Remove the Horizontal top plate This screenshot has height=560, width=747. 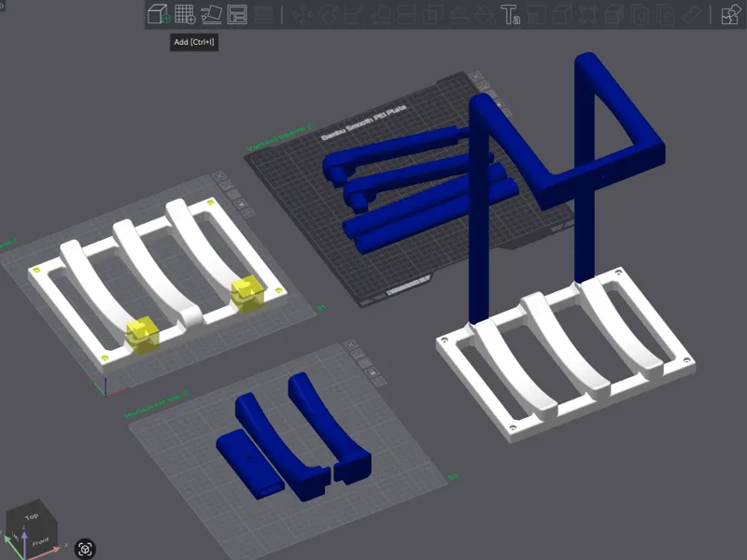coord(350,344)
